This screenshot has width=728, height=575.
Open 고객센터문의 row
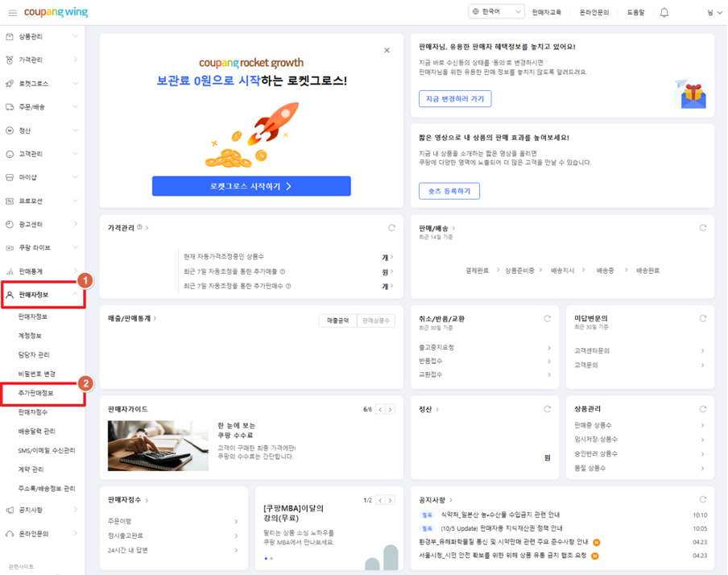click(x=639, y=350)
